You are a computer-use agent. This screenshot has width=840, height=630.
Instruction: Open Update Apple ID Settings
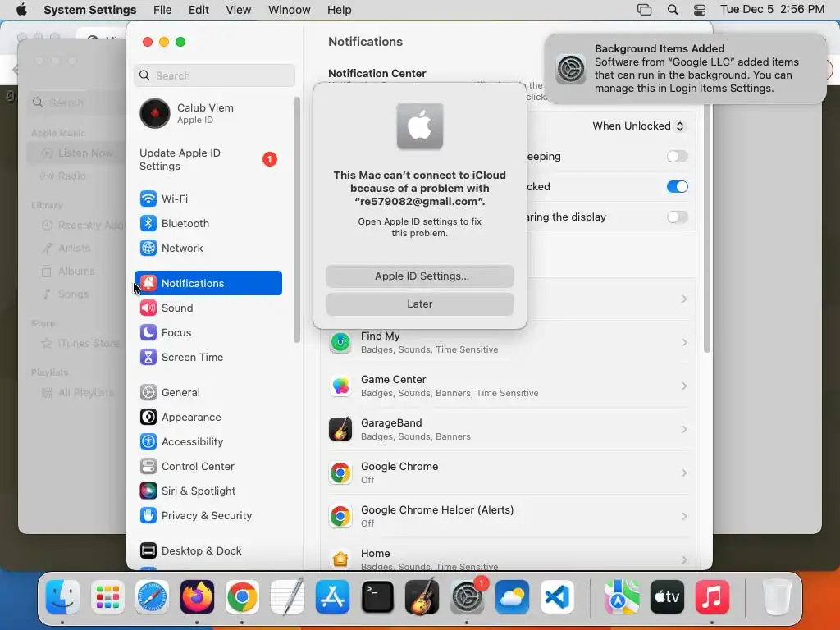[208, 160]
